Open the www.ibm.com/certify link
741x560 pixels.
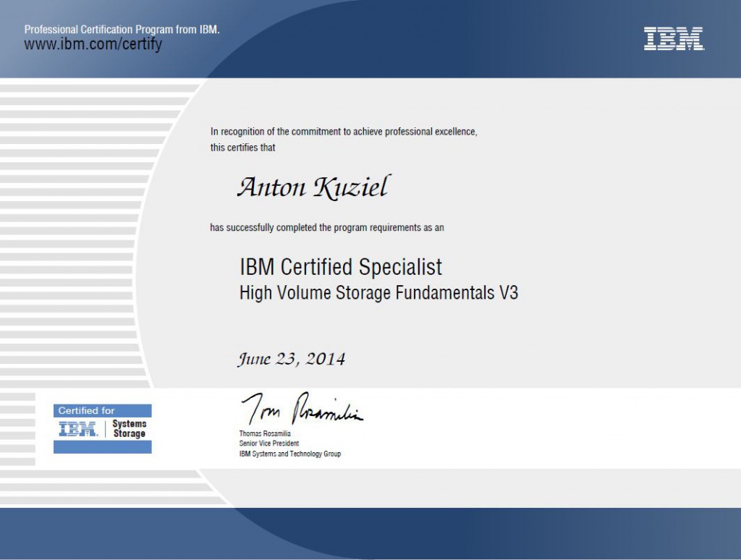pos(93,44)
